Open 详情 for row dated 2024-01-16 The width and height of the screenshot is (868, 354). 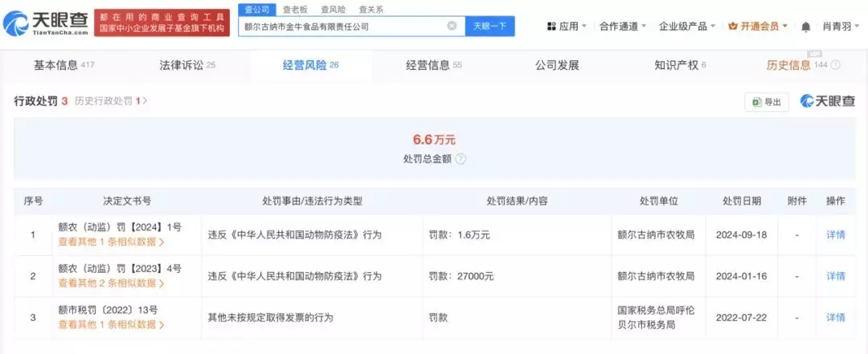pos(836,276)
